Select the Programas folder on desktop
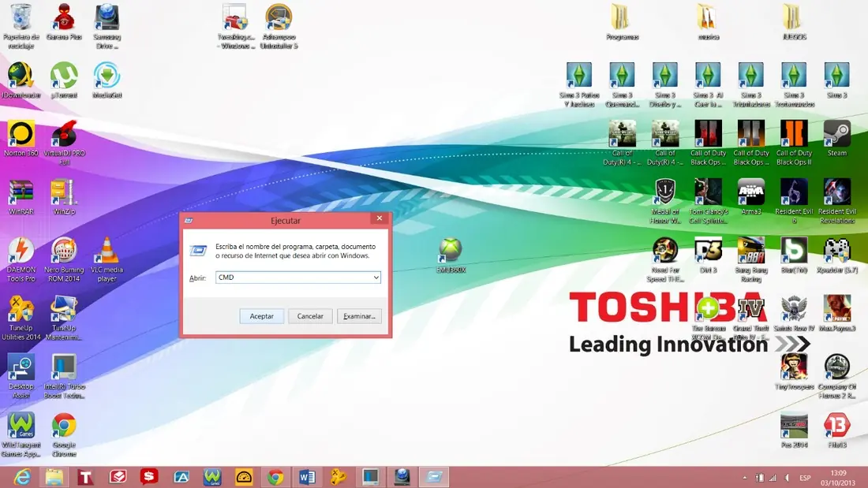The width and height of the screenshot is (868, 488). coord(623,22)
